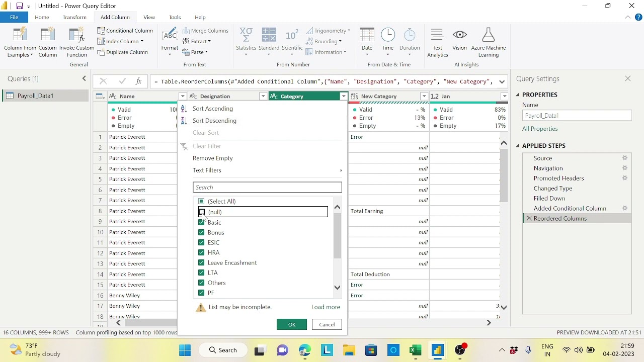Open File Explorer from the taskbar
The width and height of the screenshot is (644, 362).
[349, 350]
